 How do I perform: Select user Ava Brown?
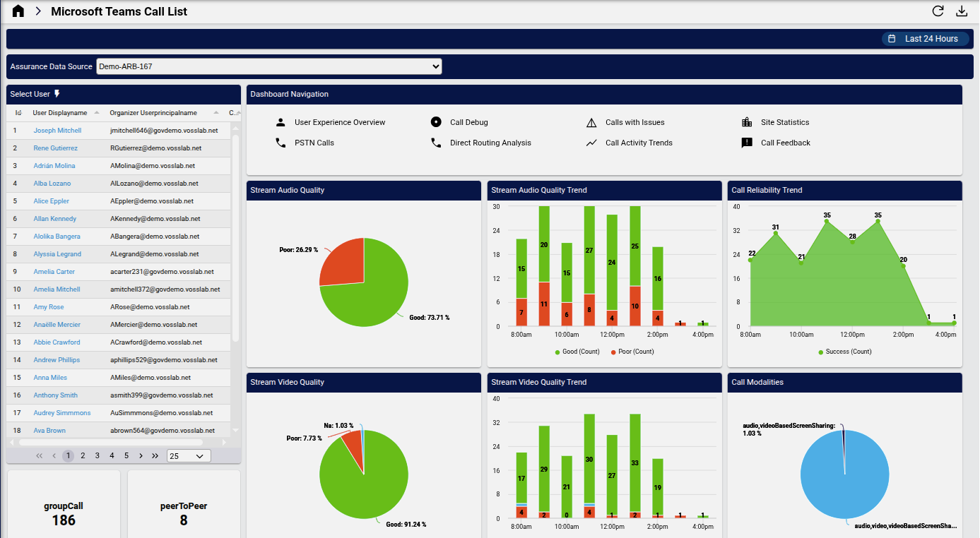(x=49, y=431)
